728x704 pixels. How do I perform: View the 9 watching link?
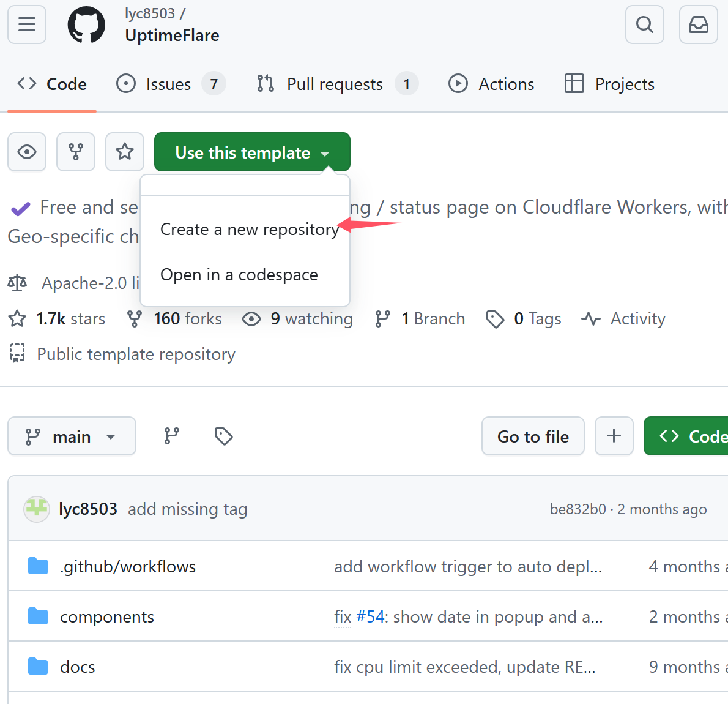point(297,319)
